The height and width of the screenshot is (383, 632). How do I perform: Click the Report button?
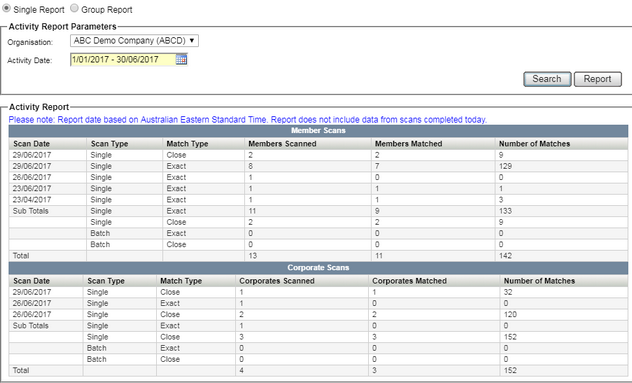pyautogui.click(x=597, y=79)
